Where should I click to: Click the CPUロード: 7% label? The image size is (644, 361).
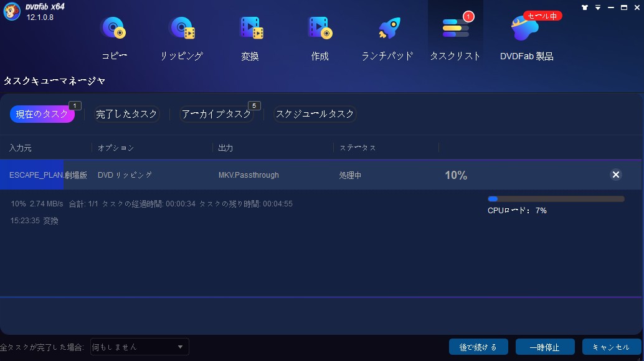coord(517,211)
